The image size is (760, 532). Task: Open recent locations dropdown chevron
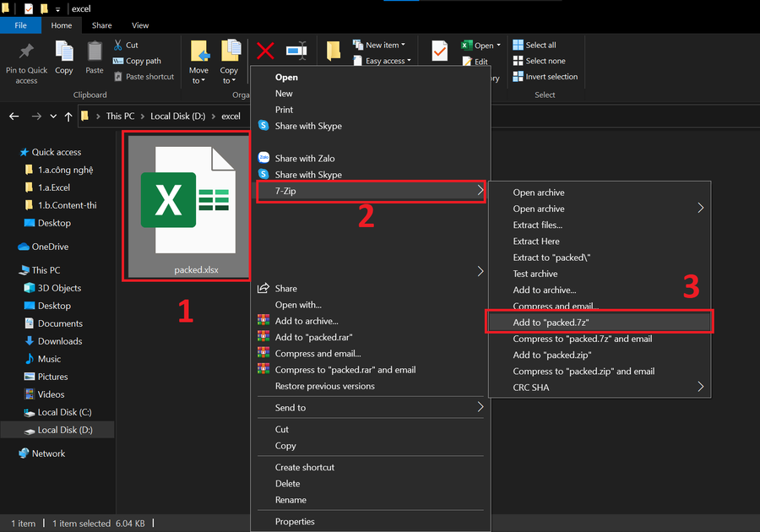53,117
